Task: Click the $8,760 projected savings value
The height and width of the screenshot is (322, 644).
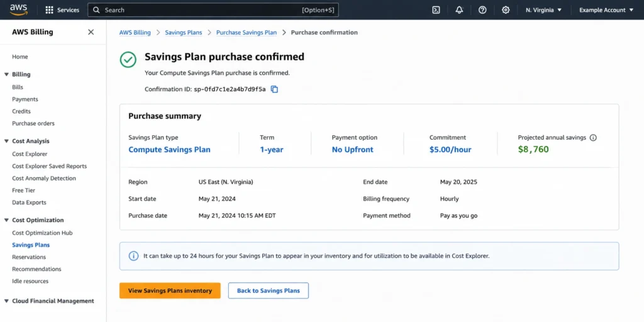Action: tap(533, 149)
